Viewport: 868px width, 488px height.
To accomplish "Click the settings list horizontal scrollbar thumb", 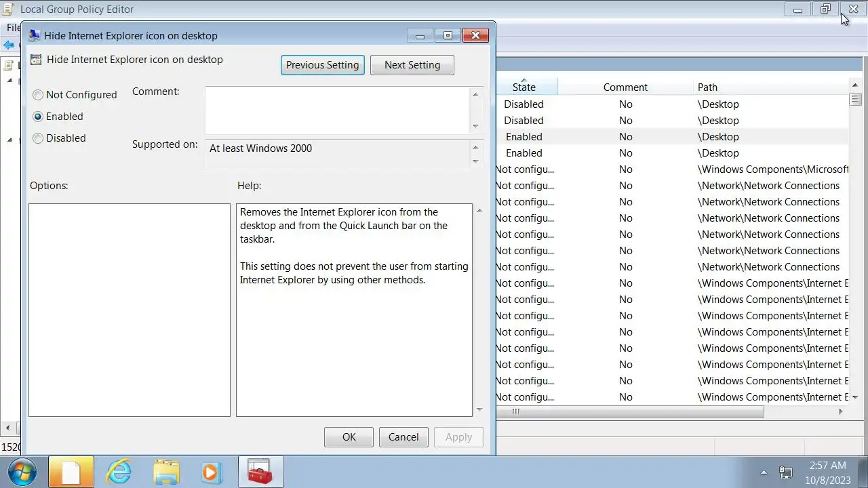I will point(630,411).
